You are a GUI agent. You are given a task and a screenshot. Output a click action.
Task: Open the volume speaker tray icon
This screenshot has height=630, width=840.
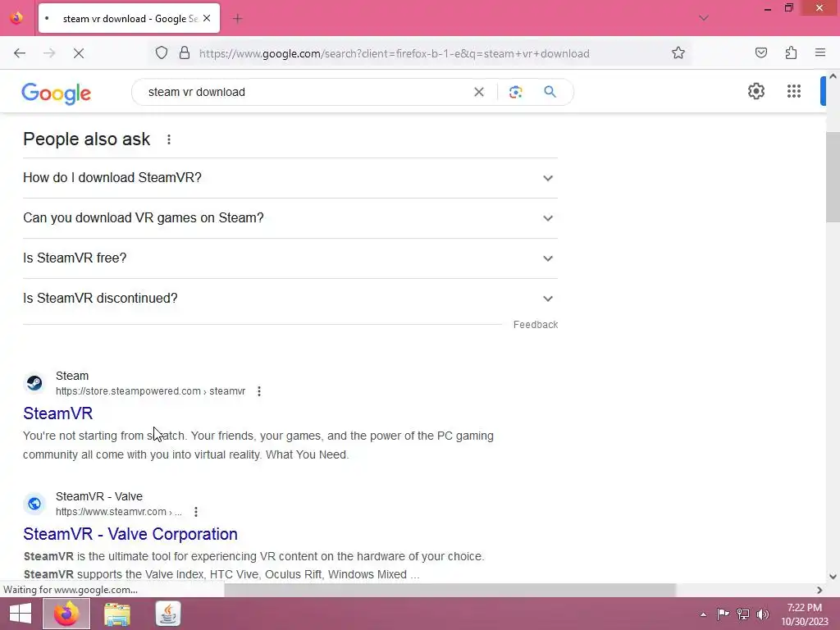click(x=763, y=614)
